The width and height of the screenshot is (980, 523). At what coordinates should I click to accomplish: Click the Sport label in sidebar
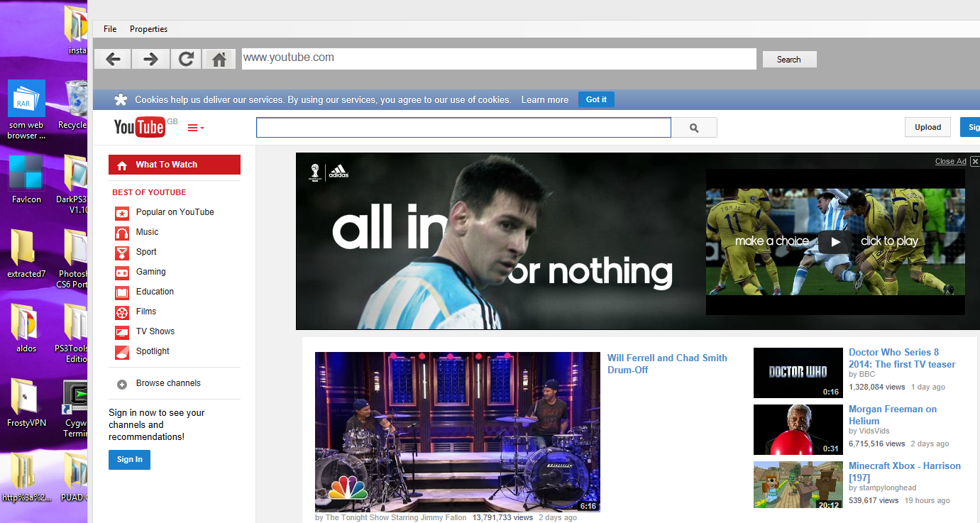(x=146, y=252)
